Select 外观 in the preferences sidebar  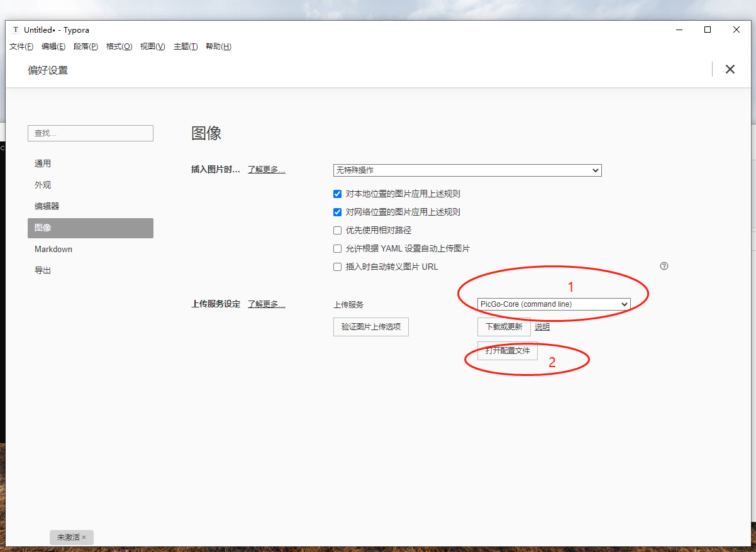tap(91, 185)
